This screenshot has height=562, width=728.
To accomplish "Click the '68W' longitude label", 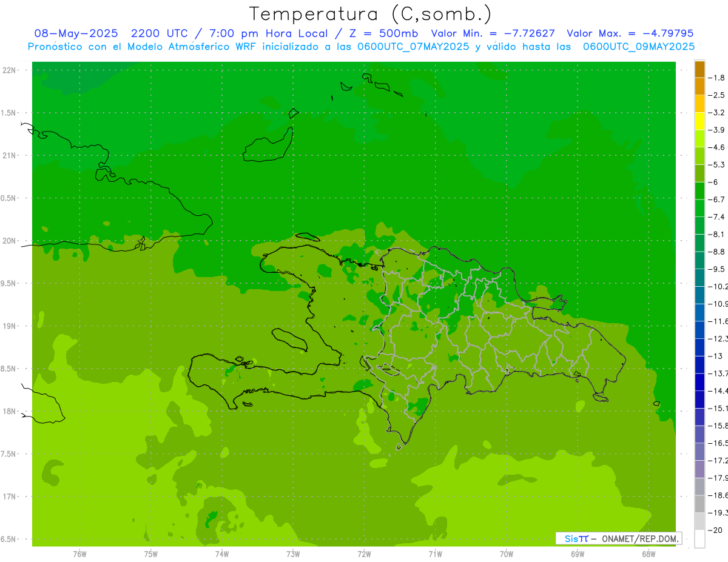I will (649, 554).
